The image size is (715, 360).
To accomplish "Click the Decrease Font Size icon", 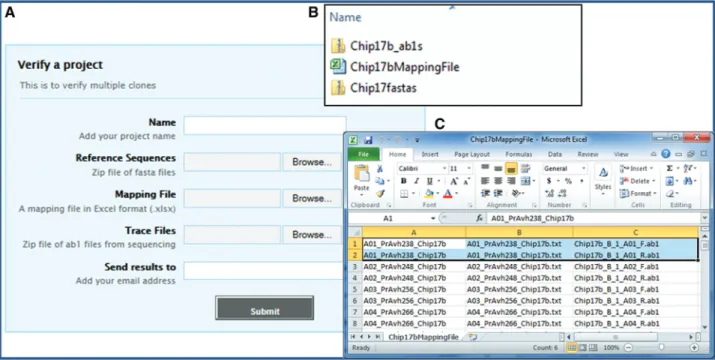I will tap(466, 181).
